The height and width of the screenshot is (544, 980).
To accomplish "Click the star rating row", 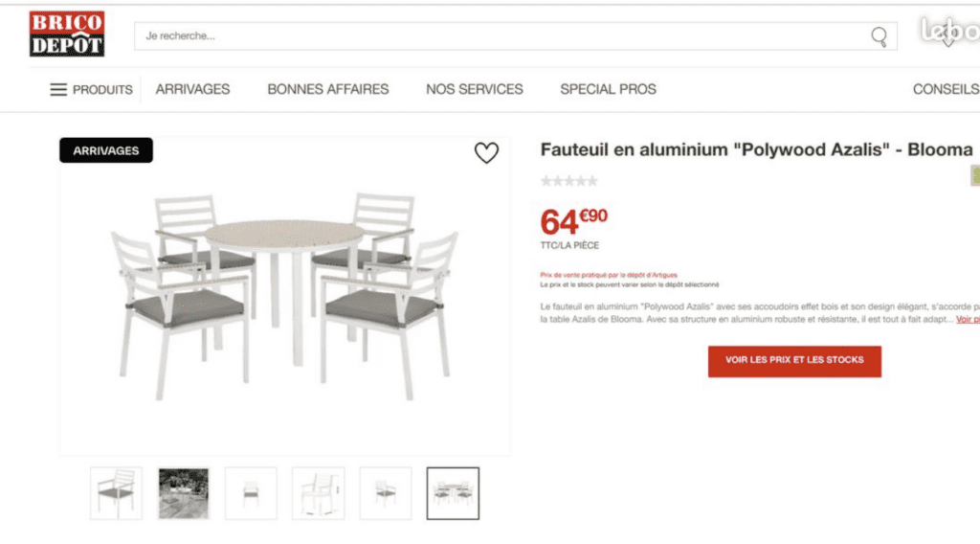I will (568, 181).
